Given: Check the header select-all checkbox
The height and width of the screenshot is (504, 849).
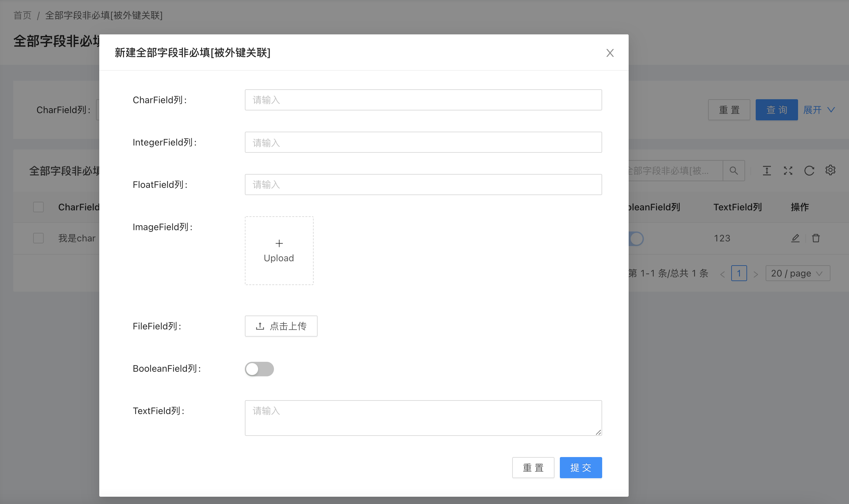Looking at the screenshot, I should click(x=38, y=207).
